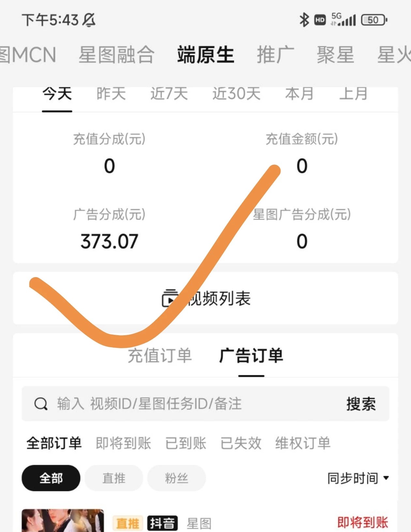This screenshot has height=532, width=411.
Task: Select the 粉丝 filter pill
Action: [x=176, y=478]
